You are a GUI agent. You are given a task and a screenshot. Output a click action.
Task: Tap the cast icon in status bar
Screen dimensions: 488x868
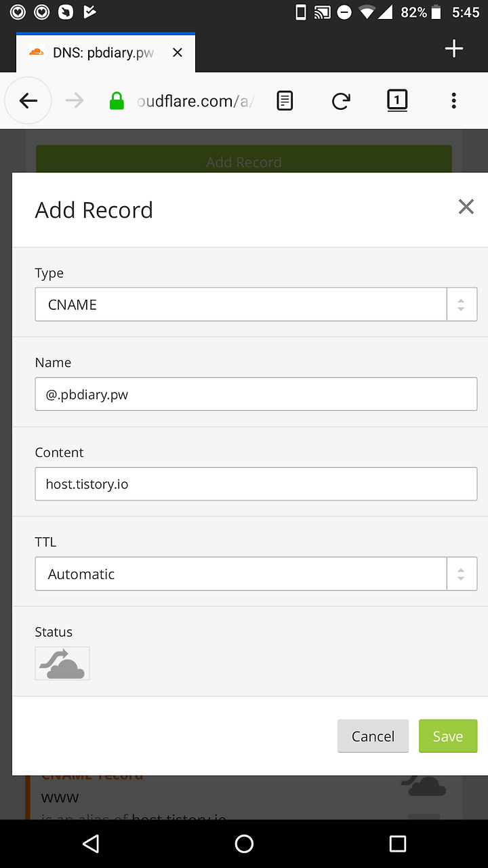[322, 12]
